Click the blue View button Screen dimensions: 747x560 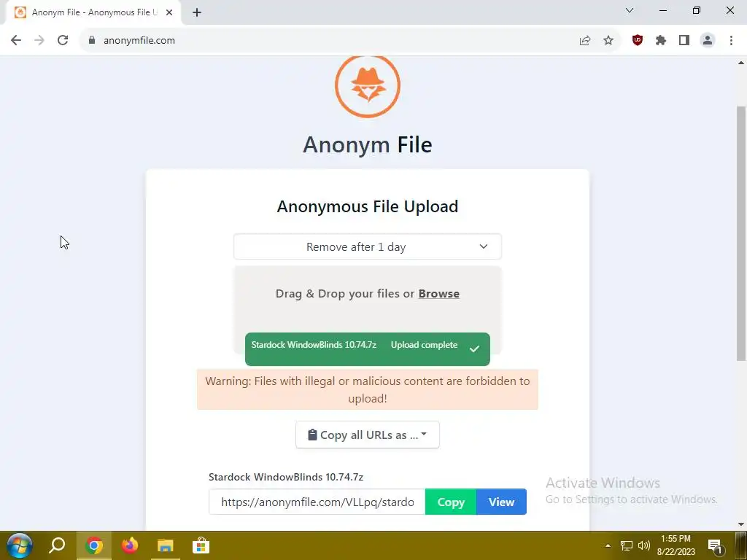tap(501, 502)
